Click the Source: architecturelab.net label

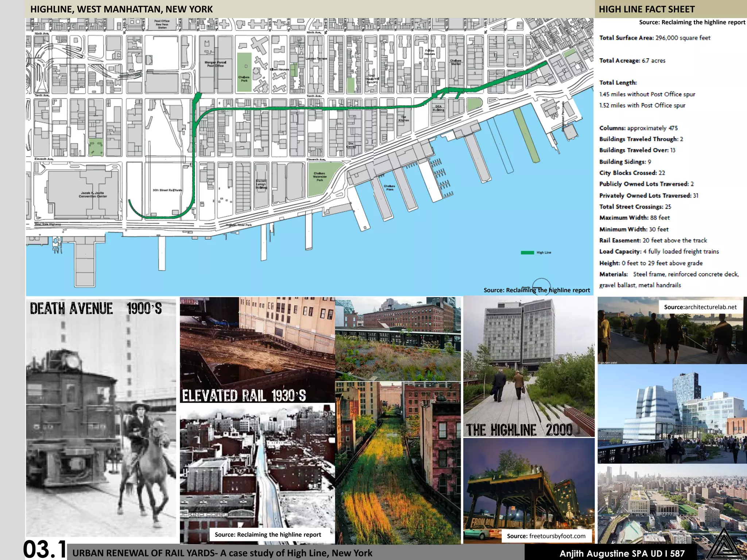(700, 307)
